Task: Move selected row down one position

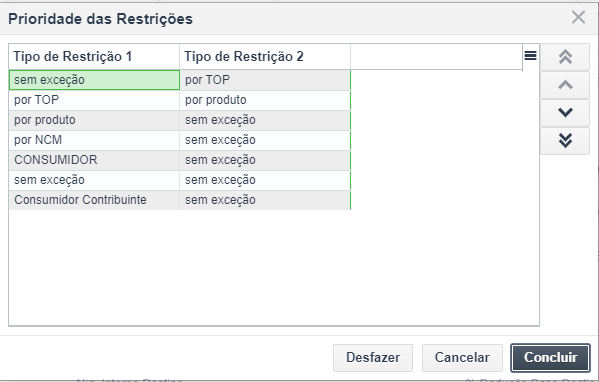Action: tap(565, 113)
